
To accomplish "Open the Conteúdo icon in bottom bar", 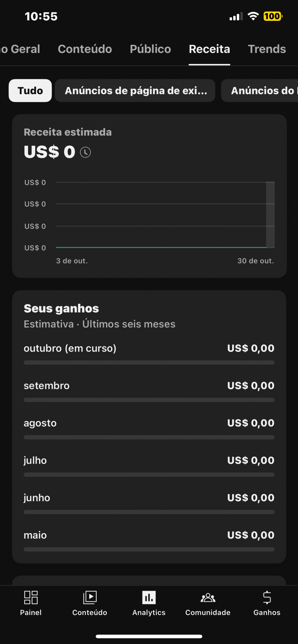I will (x=90, y=597).
